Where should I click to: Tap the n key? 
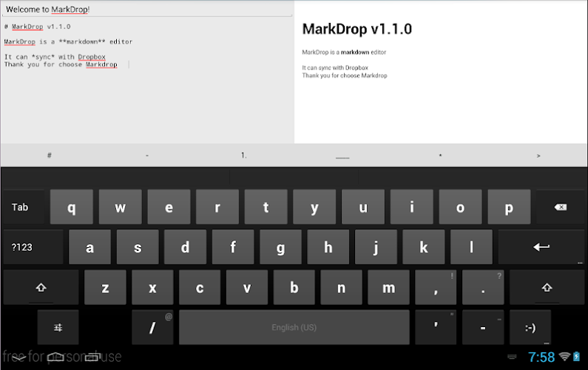[x=341, y=287]
